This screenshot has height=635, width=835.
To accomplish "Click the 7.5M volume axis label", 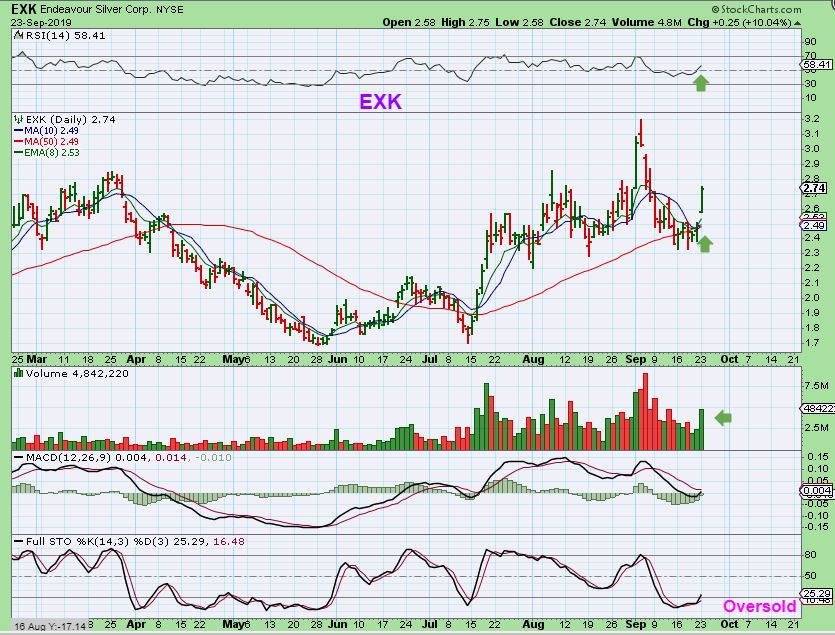I will (816, 386).
